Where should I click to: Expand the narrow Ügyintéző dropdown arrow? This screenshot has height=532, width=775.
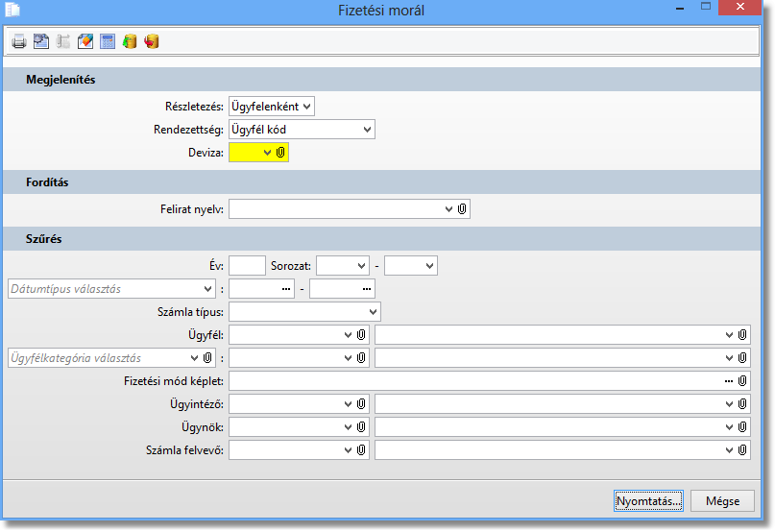(x=348, y=404)
